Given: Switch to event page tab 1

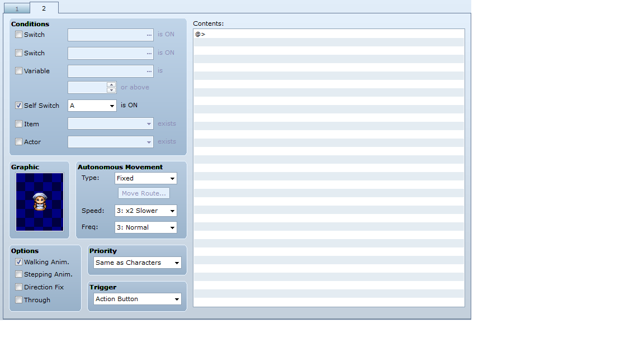Looking at the screenshot, I should coord(17,8).
